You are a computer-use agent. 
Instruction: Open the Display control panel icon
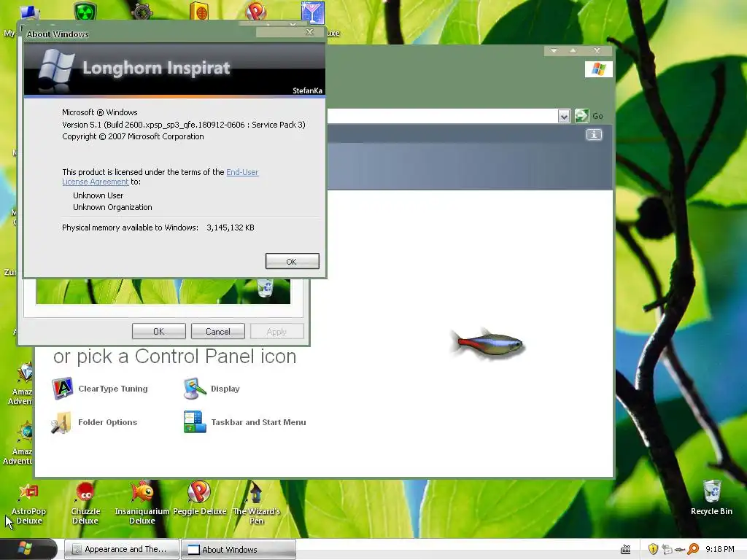(x=212, y=389)
